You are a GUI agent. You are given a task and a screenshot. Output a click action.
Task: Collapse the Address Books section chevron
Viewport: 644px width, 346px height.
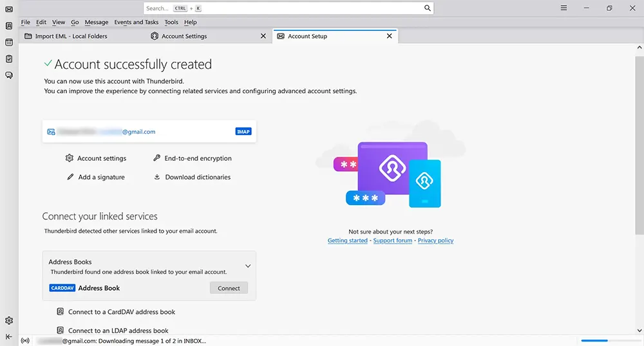point(248,266)
